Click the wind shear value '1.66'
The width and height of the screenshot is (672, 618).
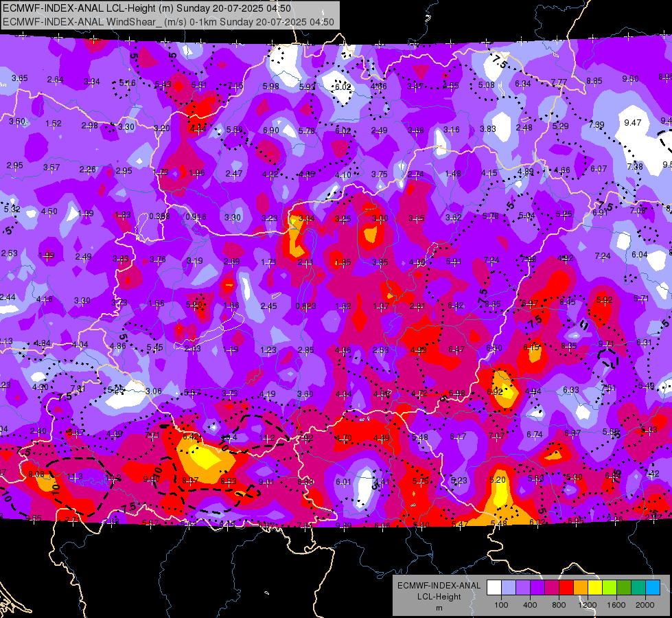(231, 306)
